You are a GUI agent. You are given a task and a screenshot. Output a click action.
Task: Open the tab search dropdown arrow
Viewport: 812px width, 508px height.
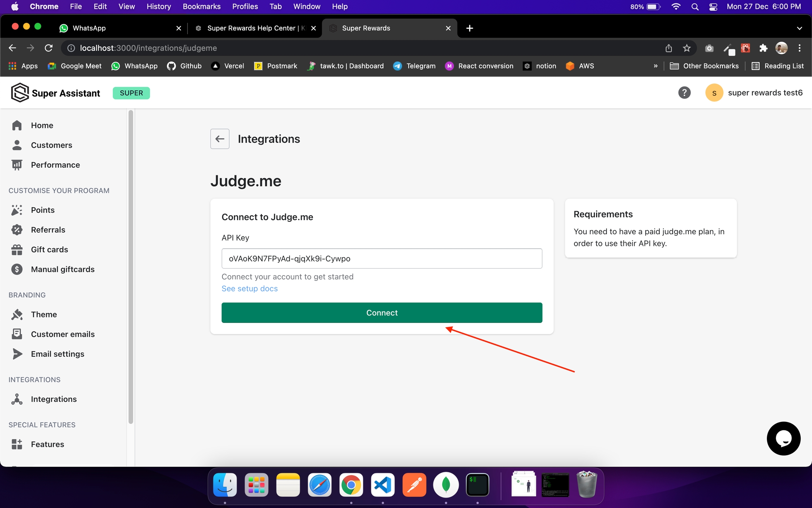coord(799,28)
